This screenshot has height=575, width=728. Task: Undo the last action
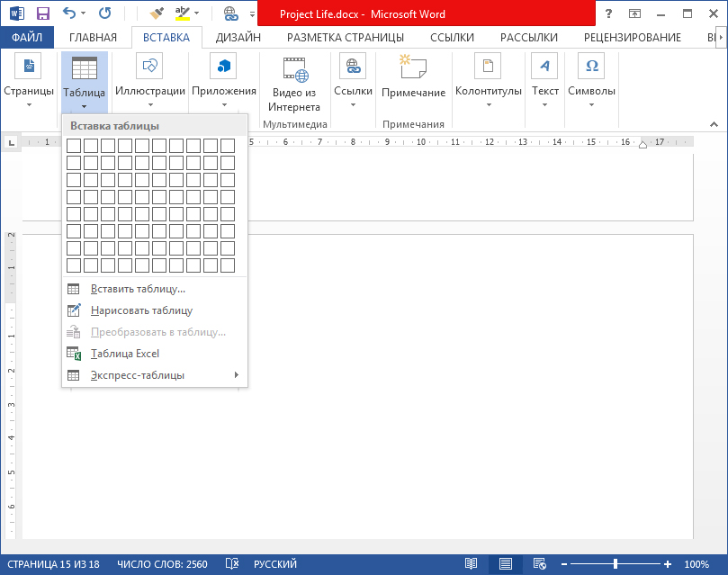pyautogui.click(x=69, y=13)
